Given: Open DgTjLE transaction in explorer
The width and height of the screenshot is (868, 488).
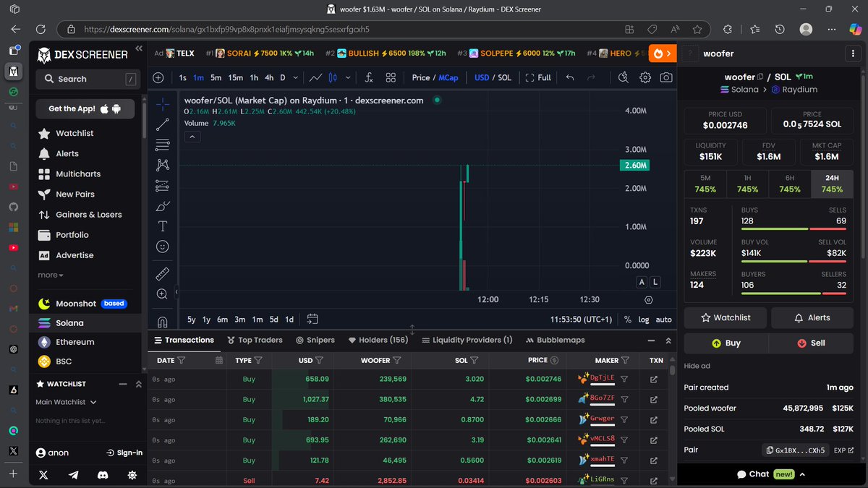Looking at the screenshot, I should [654, 379].
